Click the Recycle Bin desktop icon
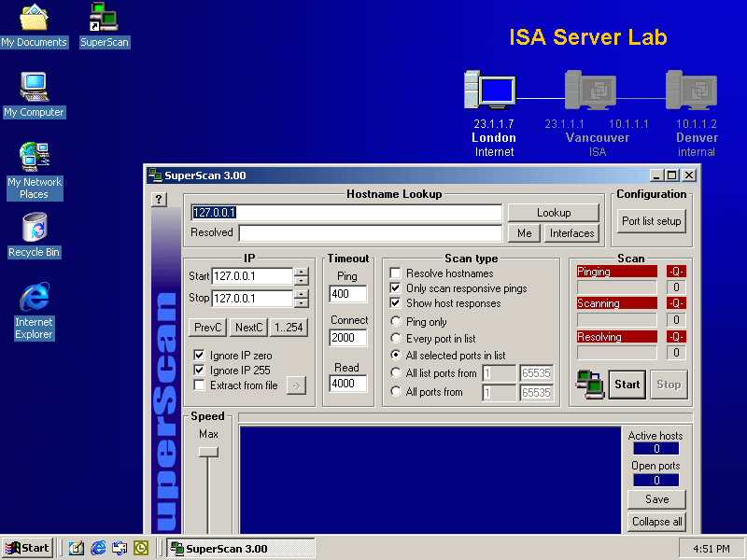747x560 pixels. pyautogui.click(x=35, y=228)
